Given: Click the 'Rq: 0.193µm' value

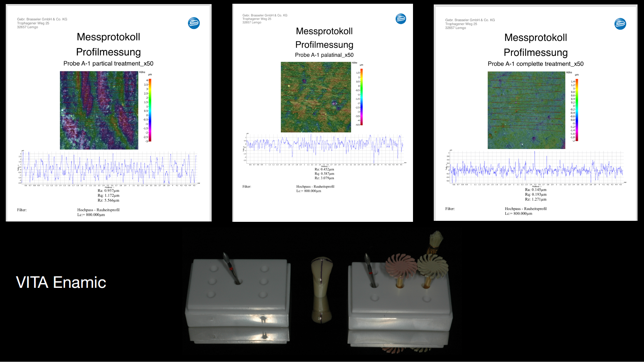Looking at the screenshot, I should tap(536, 195).
